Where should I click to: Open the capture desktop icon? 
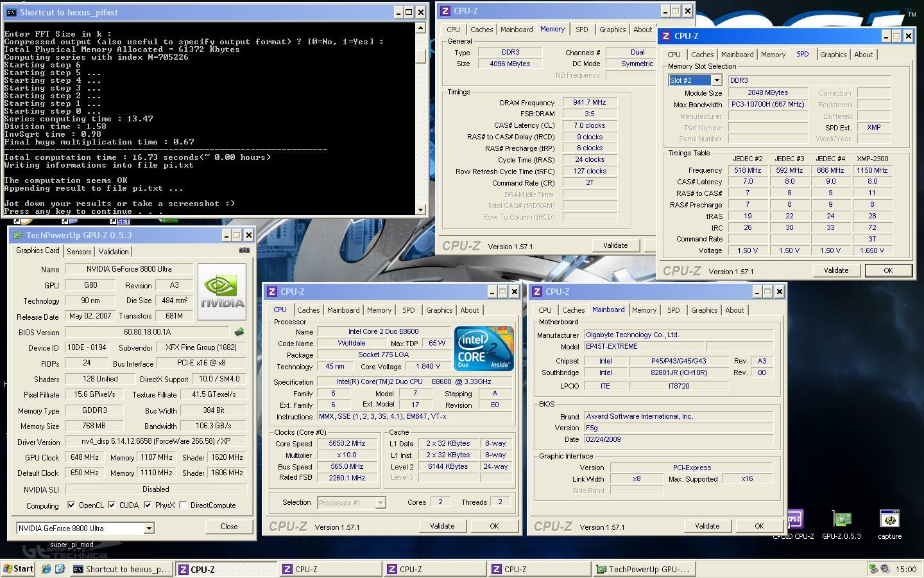tap(889, 525)
